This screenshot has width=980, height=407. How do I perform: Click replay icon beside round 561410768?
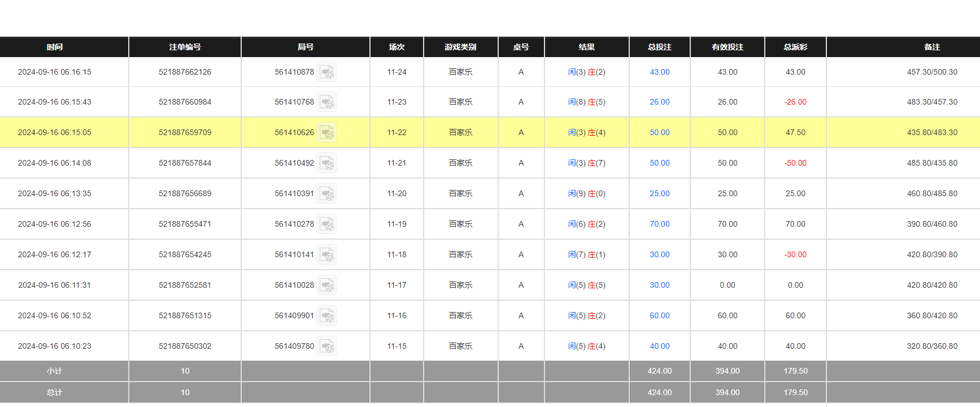(x=326, y=102)
